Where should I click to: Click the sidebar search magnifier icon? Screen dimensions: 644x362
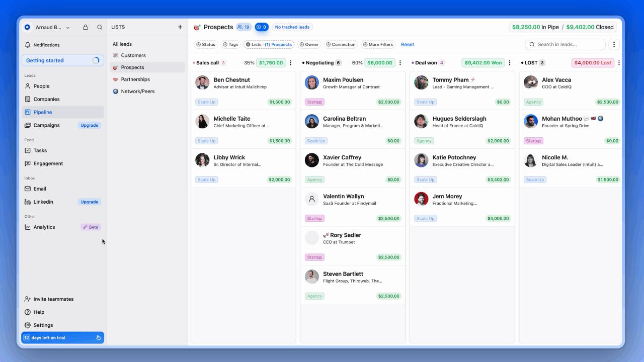(100, 27)
